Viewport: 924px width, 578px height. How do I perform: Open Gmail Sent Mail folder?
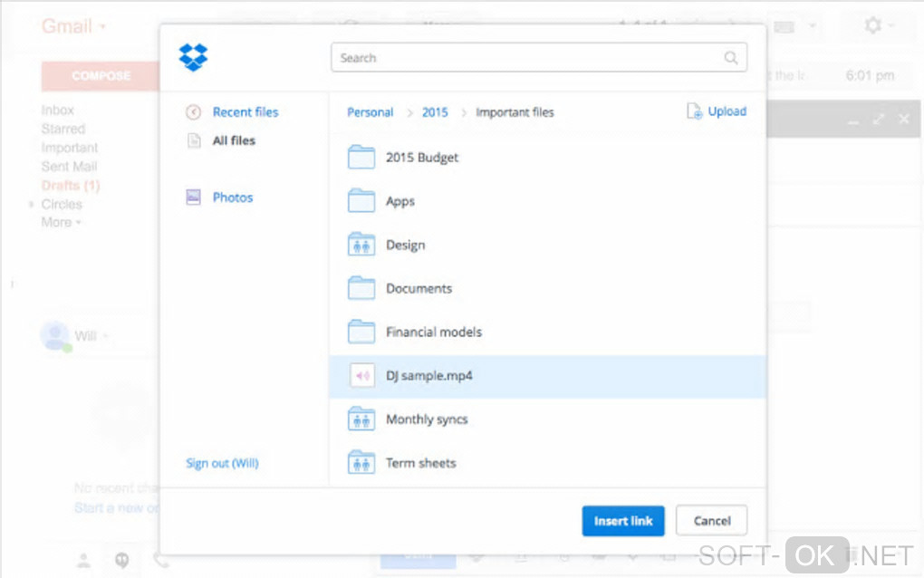pyautogui.click(x=69, y=166)
